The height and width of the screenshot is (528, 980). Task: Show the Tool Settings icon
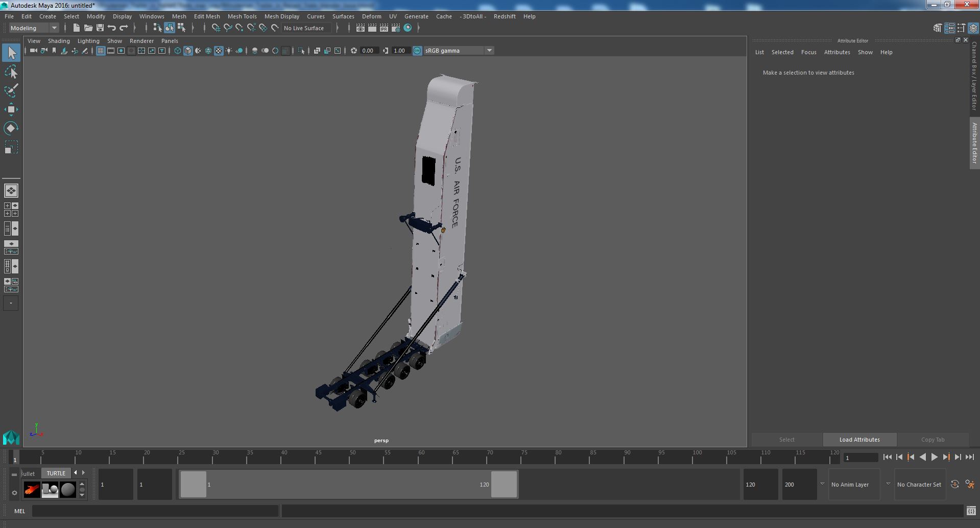coord(961,28)
